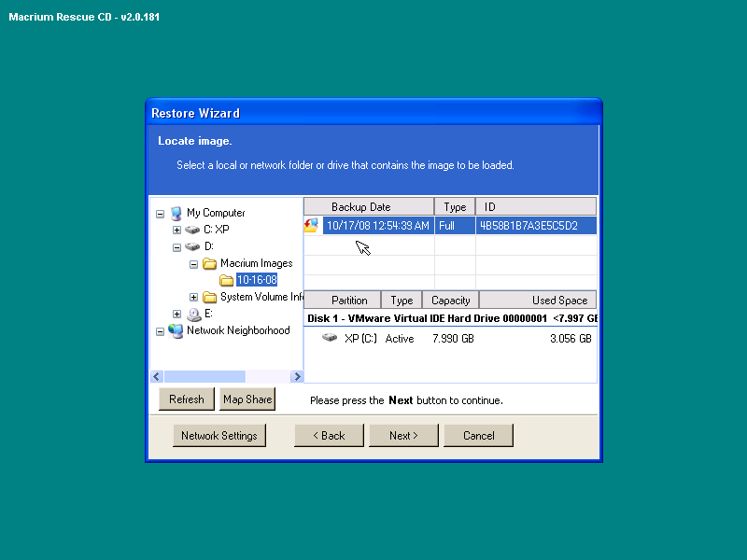Viewport: 747px width, 560px height.
Task: Select the 10-16-08 folder label
Action: point(257,280)
